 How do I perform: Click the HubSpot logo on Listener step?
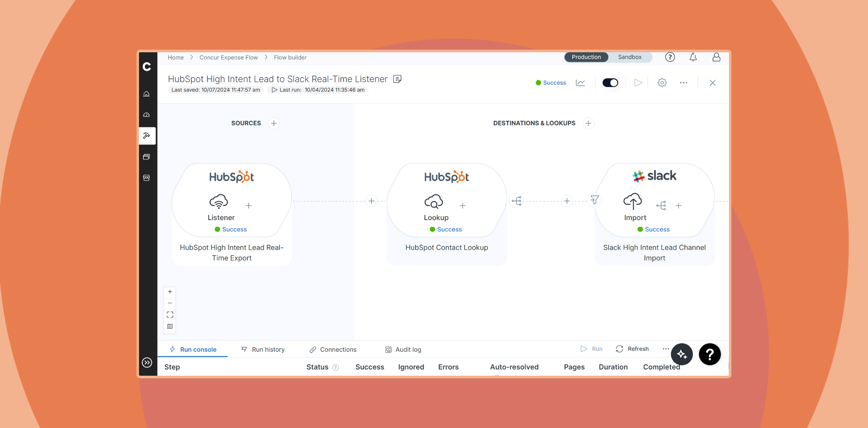[231, 177]
